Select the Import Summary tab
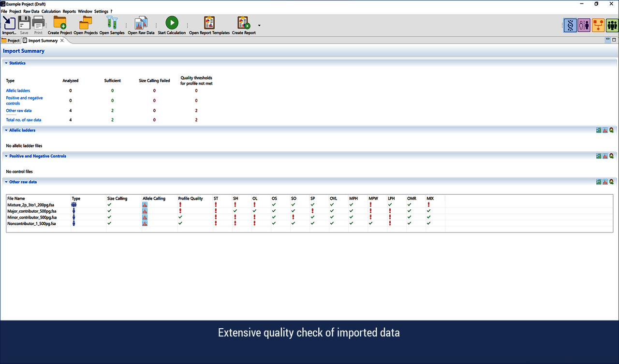The width and height of the screenshot is (619, 364). 43,41
